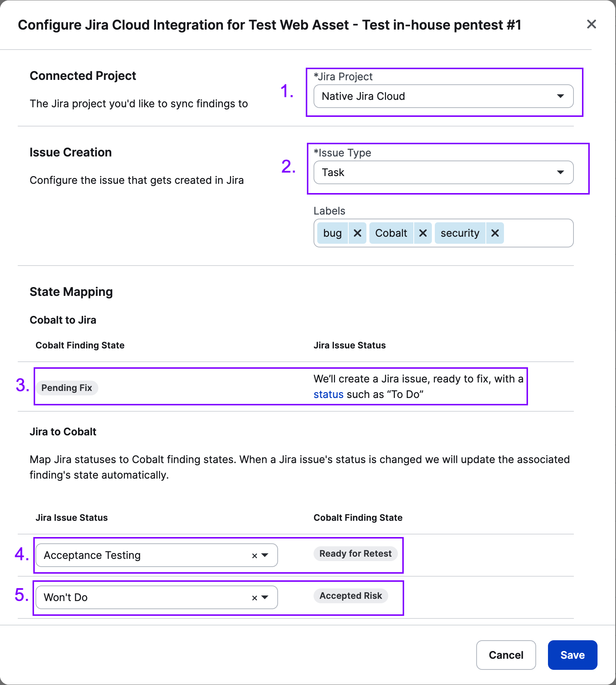Click the bug label chip text
This screenshot has height=685, width=616.
[x=332, y=233]
